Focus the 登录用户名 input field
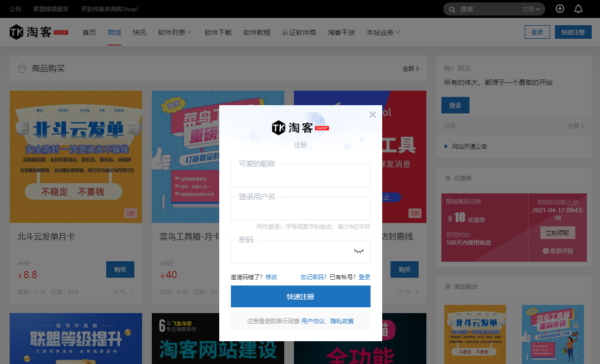Image resolution: width=600 pixels, height=364 pixels. (301, 208)
